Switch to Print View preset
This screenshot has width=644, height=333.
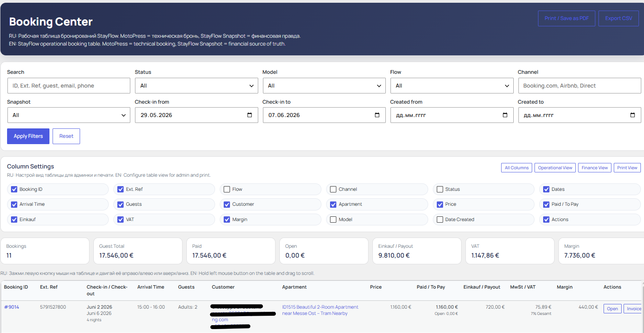627,168
